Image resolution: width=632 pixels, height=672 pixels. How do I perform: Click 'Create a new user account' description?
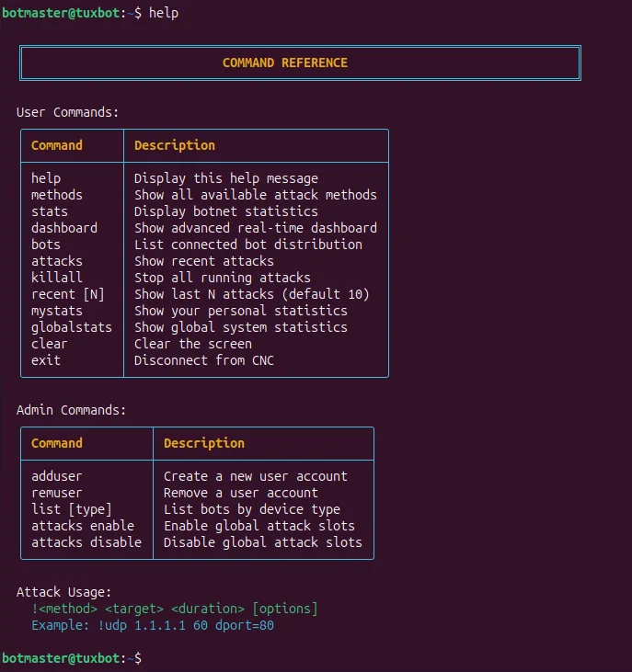point(256,476)
